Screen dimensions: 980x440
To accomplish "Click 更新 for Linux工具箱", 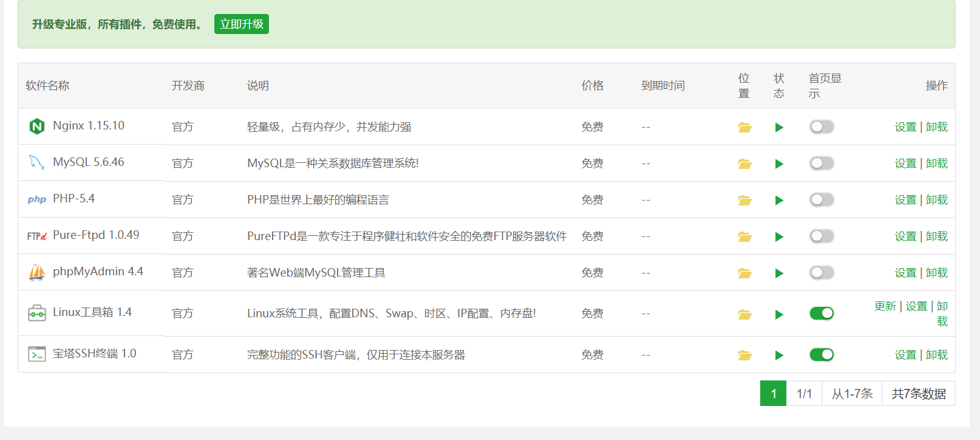I will pos(885,306).
